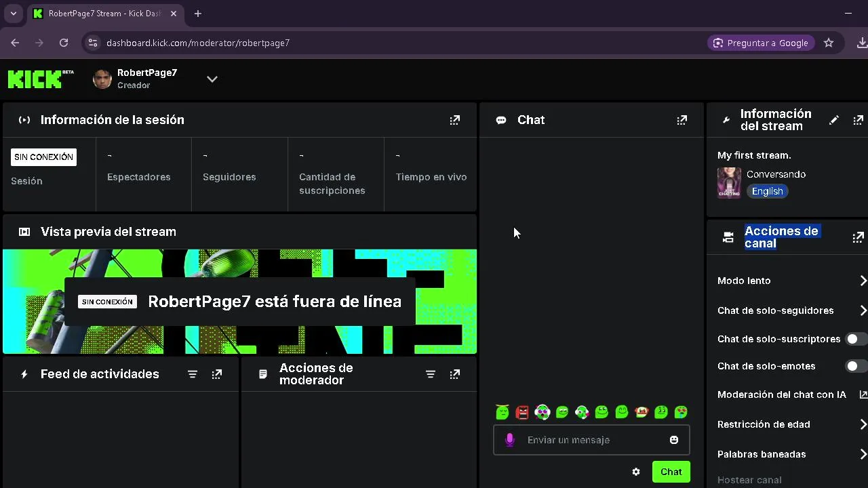Click the offline stream preview banner
Viewport: 868px width, 488px height.
[x=240, y=302]
